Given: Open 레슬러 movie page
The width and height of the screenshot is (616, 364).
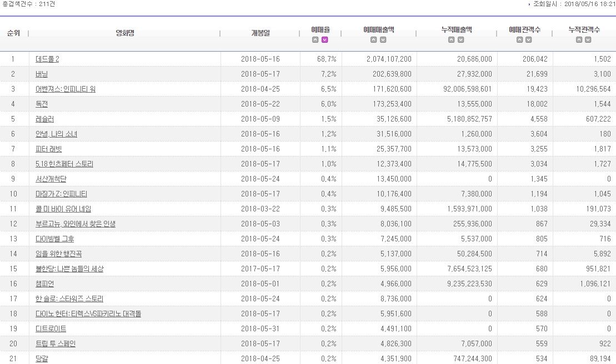Looking at the screenshot, I should click(44, 119).
